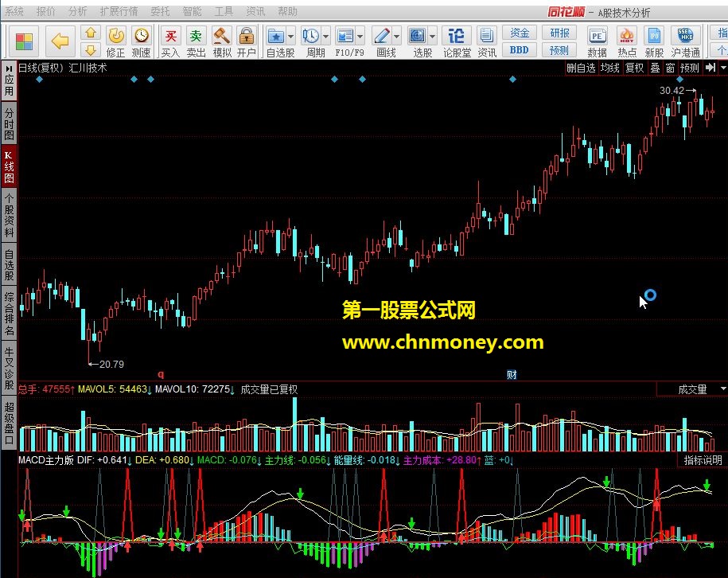This screenshot has height=578, width=728.
Task: Open the 帮助 menu
Action: coord(287,11)
